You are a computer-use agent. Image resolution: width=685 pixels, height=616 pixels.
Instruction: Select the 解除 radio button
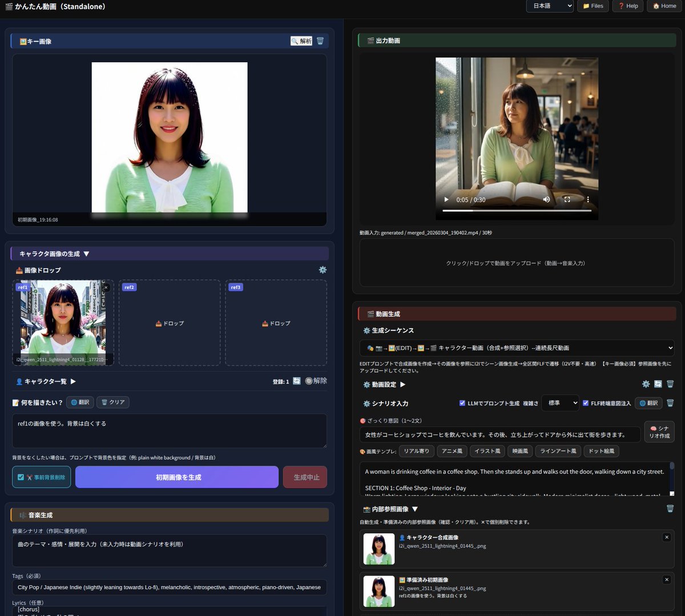pyautogui.click(x=309, y=381)
